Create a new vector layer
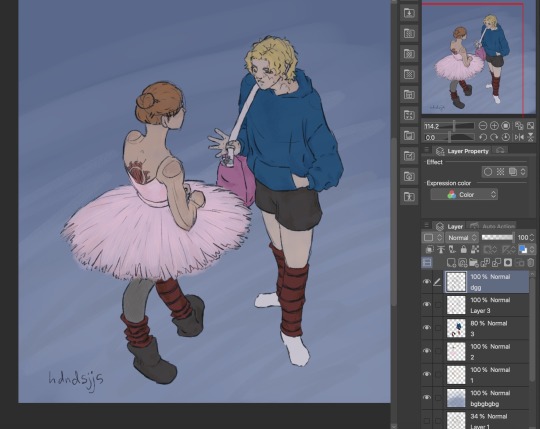540x429 pixels. pyautogui.click(x=463, y=263)
